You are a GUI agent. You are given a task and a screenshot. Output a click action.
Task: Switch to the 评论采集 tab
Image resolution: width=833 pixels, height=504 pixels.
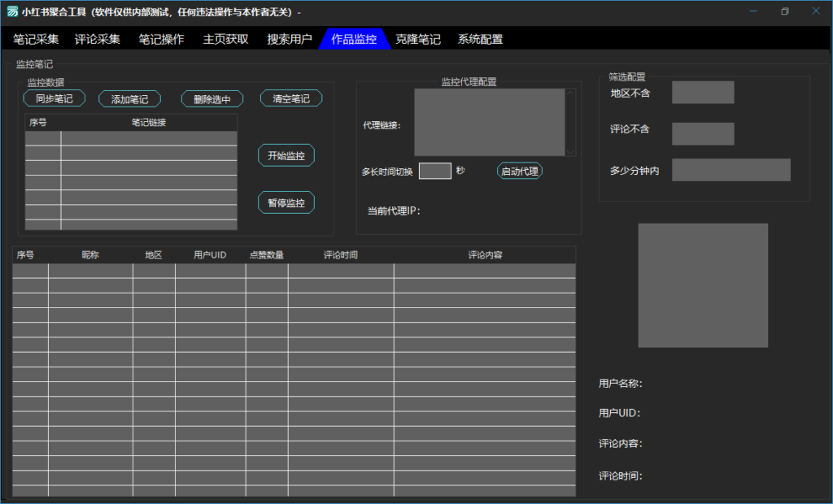[x=98, y=39]
